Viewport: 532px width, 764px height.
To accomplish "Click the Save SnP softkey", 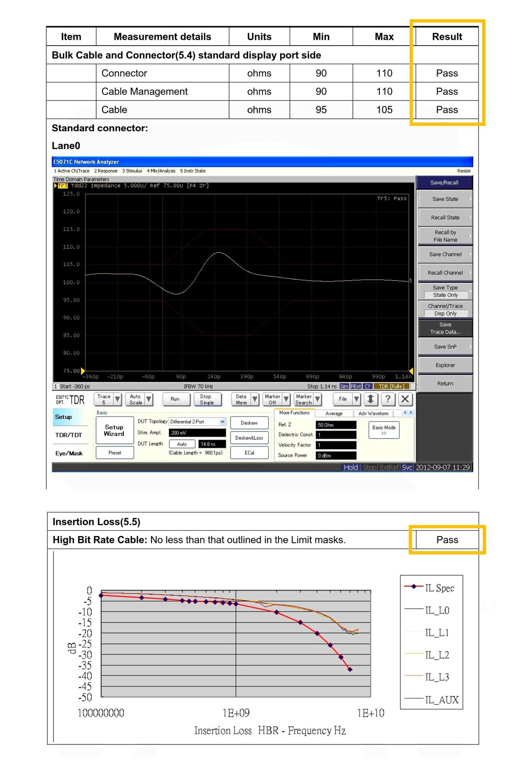I will (445, 347).
